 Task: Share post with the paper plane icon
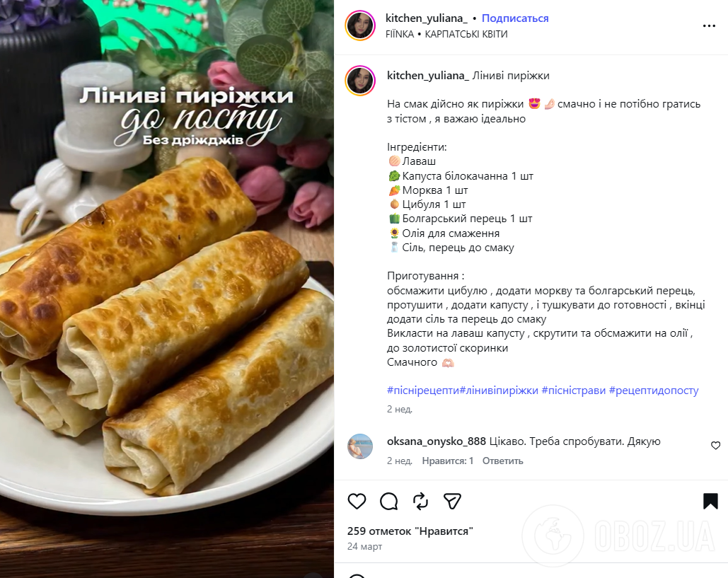pos(453,501)
